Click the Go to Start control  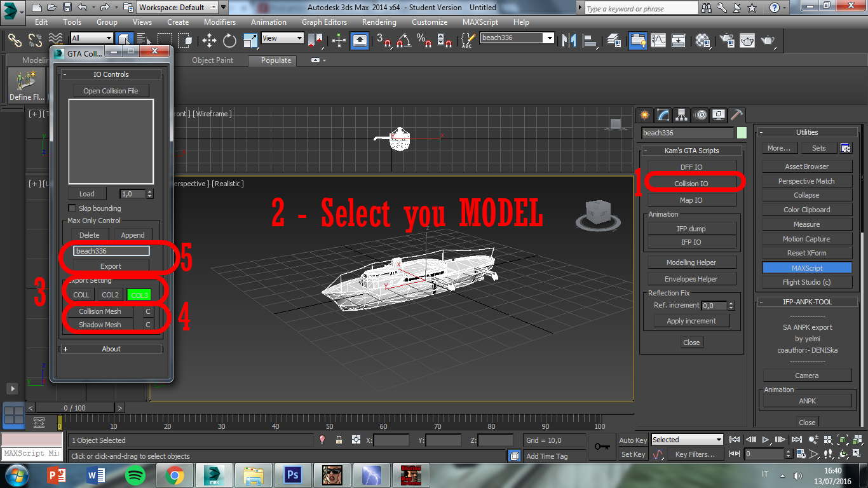(735, 440)
